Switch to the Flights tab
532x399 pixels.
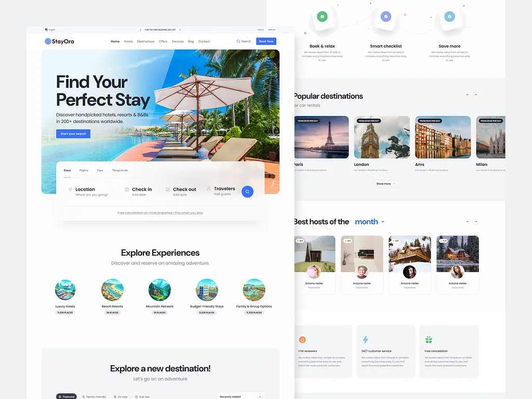coord(84,170)
